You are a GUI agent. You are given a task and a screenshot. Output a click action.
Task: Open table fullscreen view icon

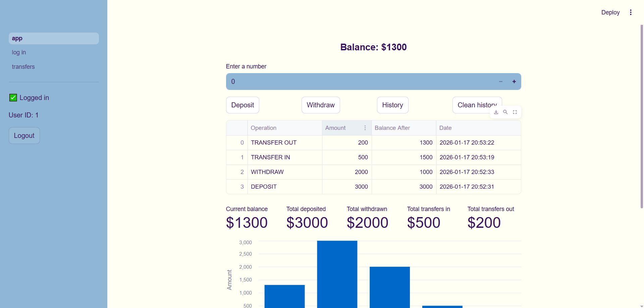point(515,112)
